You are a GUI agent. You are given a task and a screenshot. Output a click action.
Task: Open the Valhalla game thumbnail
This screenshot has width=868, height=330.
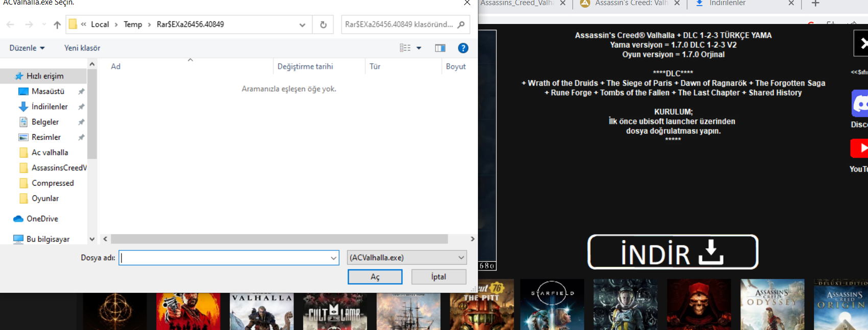point(261,311)
